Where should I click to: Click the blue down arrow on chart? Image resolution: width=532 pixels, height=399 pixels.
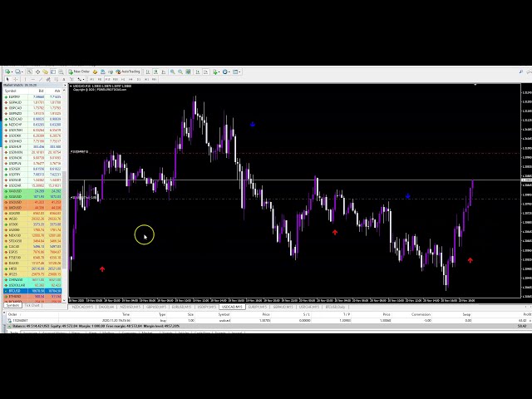click(253, 124)
